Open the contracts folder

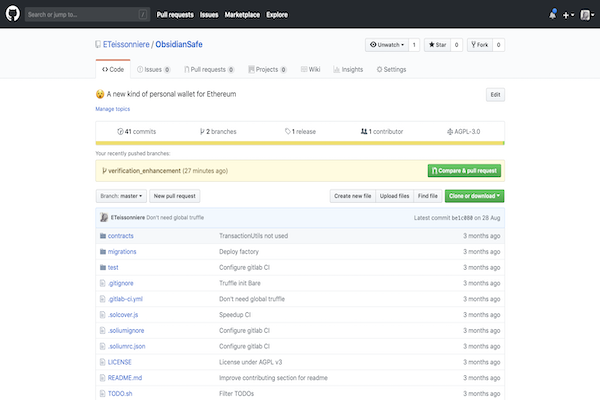121,236
